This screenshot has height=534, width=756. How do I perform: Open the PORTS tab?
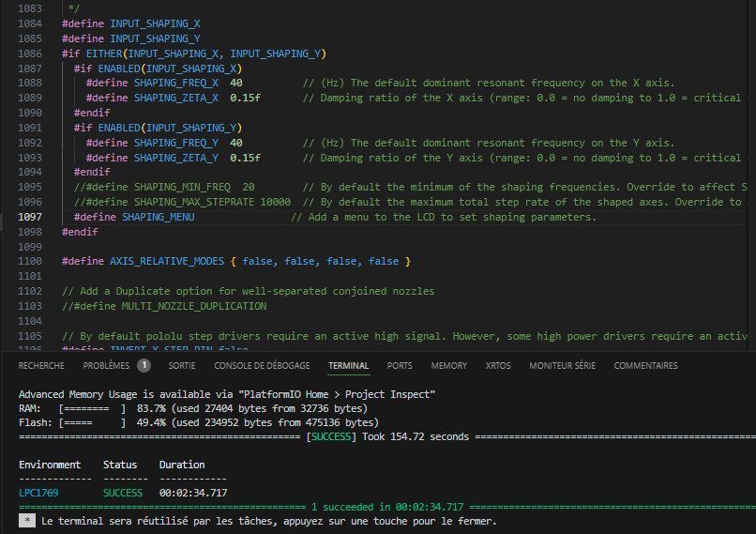click(400, 366)
